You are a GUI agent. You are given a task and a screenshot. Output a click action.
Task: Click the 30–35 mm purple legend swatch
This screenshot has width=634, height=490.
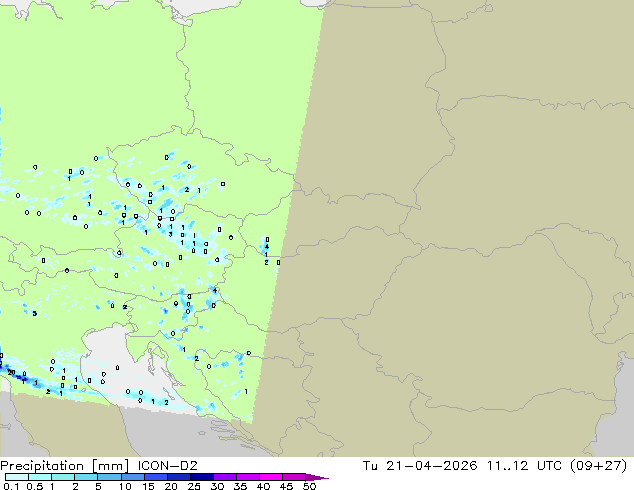(224, 477)
